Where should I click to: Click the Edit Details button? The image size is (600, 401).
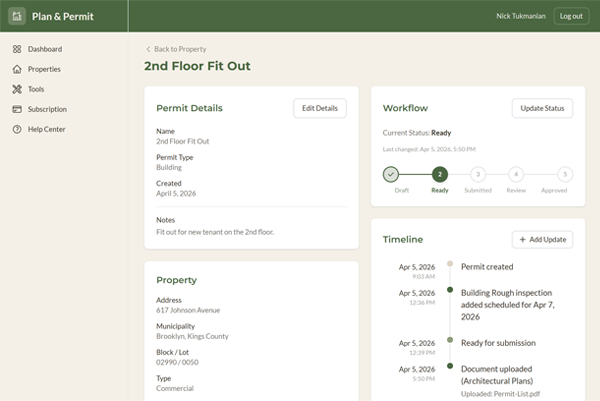click(x=320, y=108)
